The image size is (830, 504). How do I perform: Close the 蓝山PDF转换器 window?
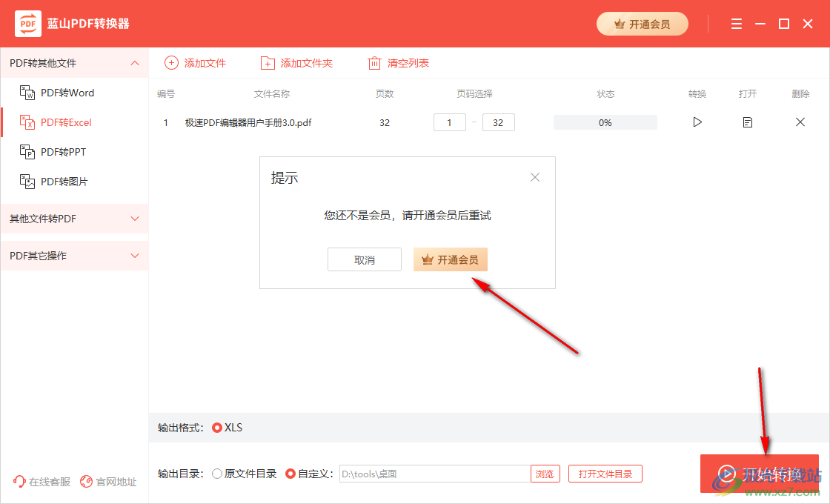pyautogui.click(x=808, y=24)
